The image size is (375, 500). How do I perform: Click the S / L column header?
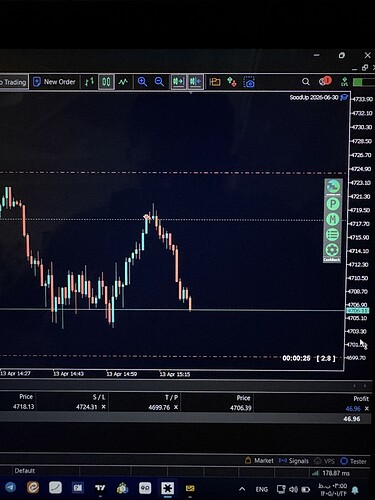coord(99,397)
